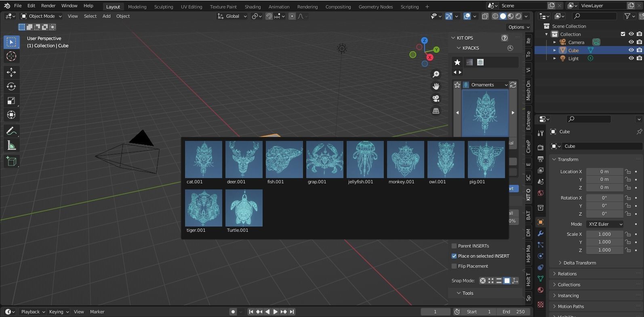Refresh the Ornaments KPACK list
The image size is (644, 317).
coord(513,85)
